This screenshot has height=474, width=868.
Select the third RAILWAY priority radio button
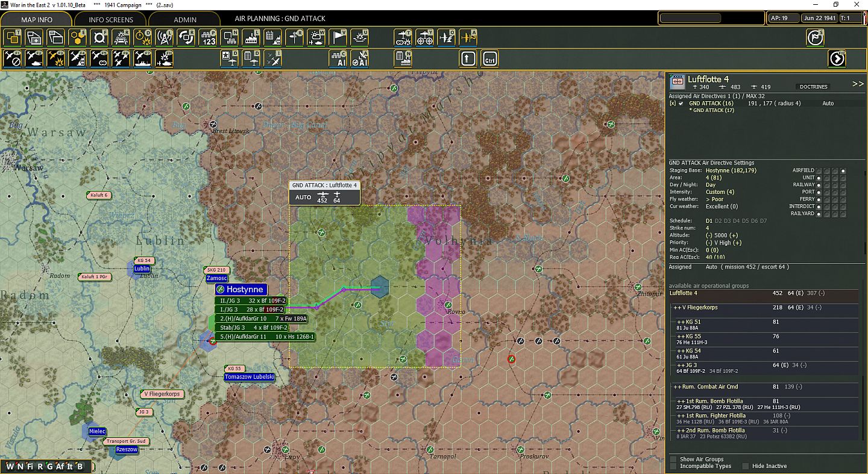tap(835, 186)
